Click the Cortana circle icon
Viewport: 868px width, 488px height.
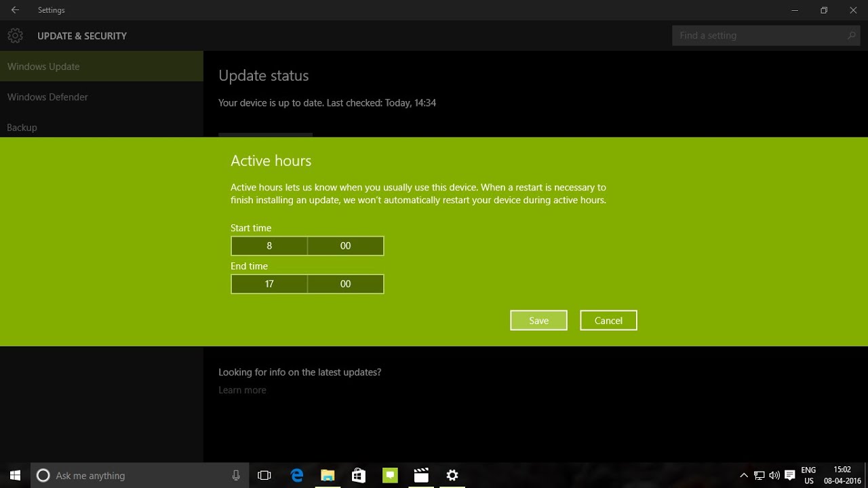pos(43,475)
